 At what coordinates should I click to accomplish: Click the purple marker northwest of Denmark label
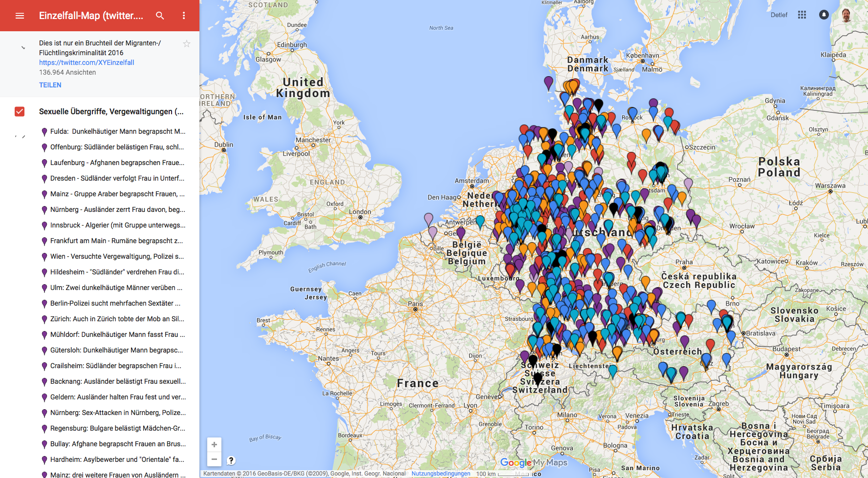click(x=548, y=83)
